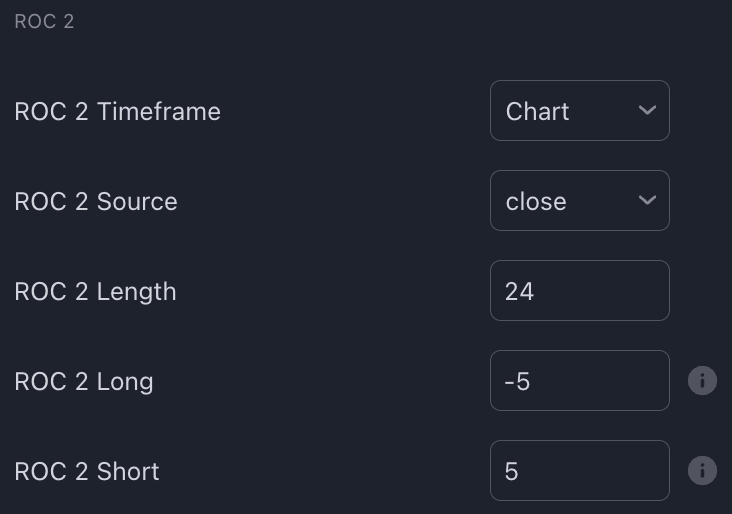This screenshot has height=514, width=732.
Task: Focus the ROC 2 Long input field
Action: (579, 381)
